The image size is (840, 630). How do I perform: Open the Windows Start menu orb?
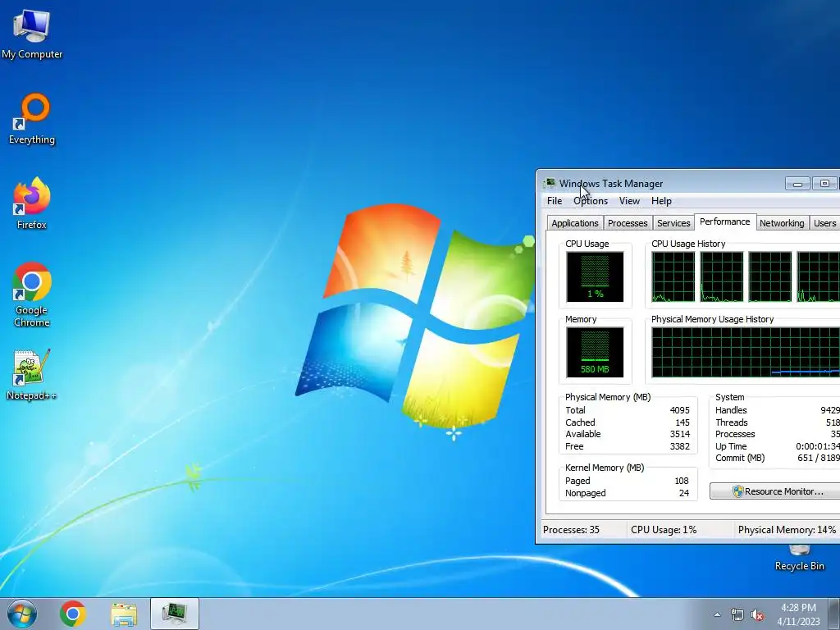[x=22, y=614]
